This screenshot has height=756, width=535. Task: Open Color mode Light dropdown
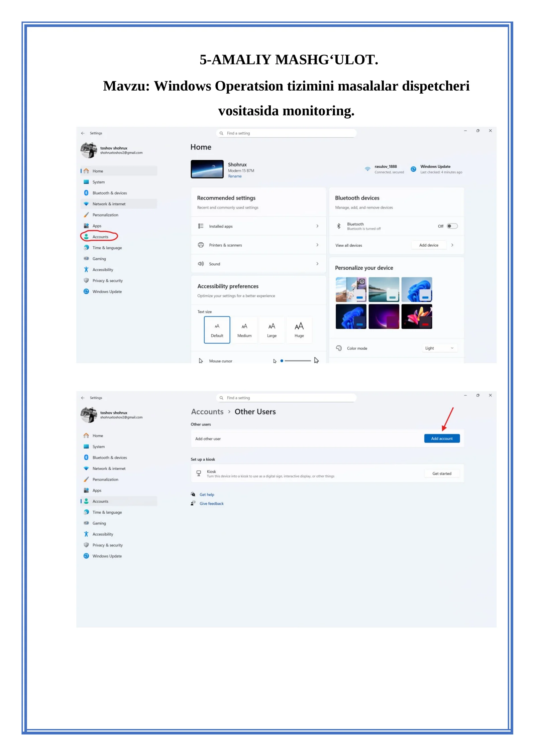click(x=439, y=348)
